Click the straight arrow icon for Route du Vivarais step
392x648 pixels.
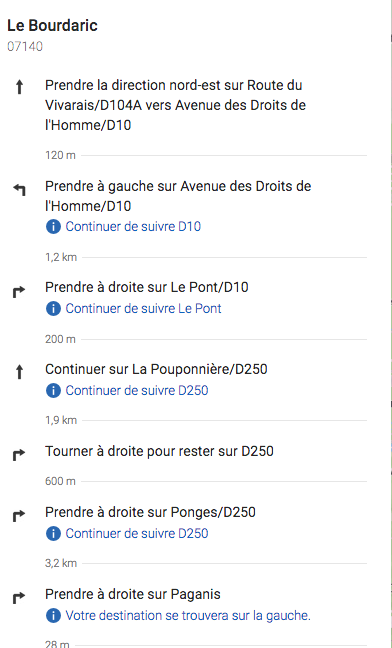tap(19, 87)
